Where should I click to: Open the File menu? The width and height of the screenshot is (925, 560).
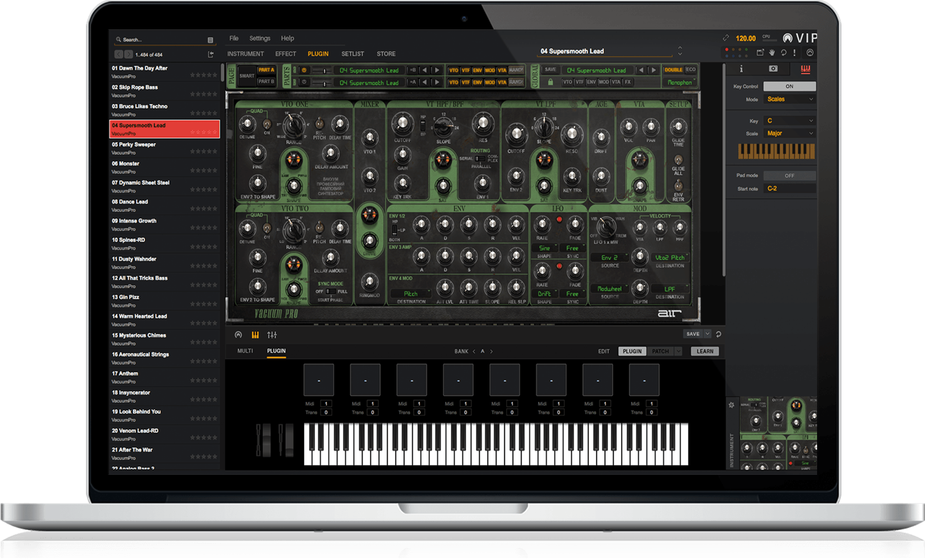tap(234, 39)
